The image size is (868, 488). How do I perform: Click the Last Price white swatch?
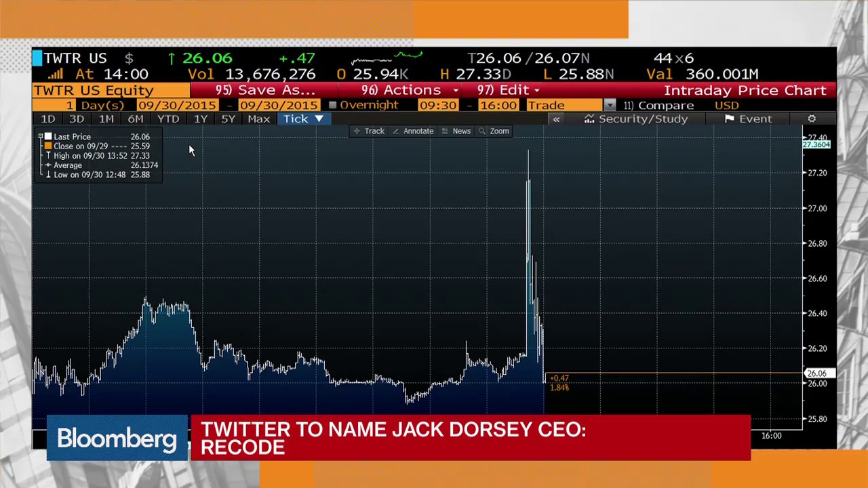point(48,136)
